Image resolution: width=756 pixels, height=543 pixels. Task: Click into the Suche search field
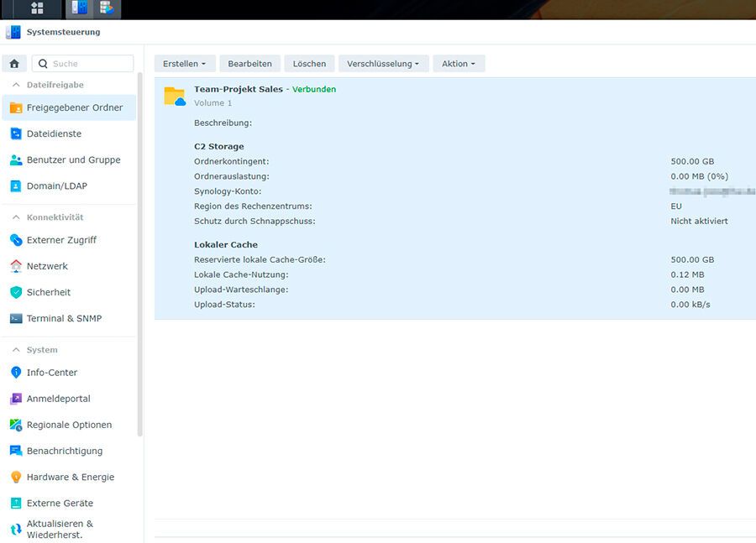point(90,64)
